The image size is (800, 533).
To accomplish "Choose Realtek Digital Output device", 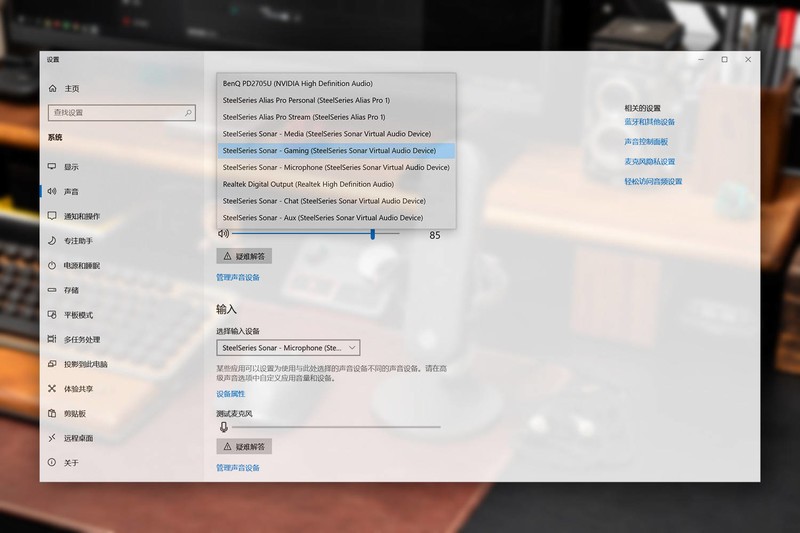I will click(x=336, y=184).
